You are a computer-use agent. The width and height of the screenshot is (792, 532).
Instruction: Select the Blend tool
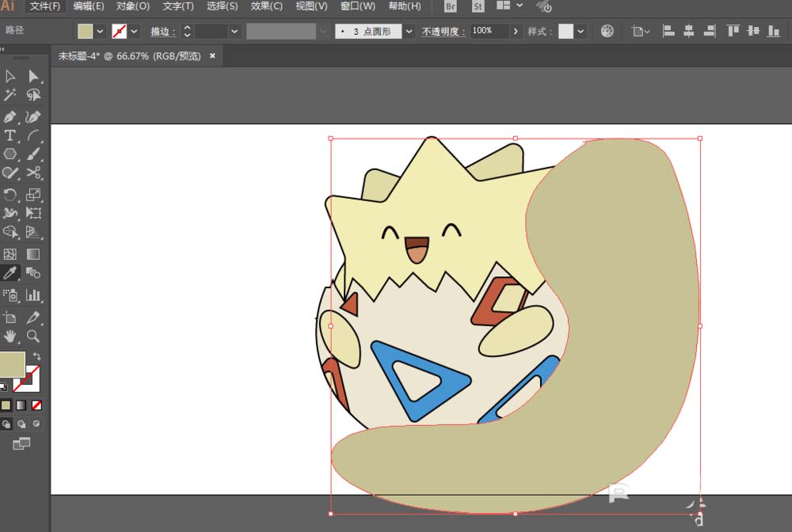(33, 273)
